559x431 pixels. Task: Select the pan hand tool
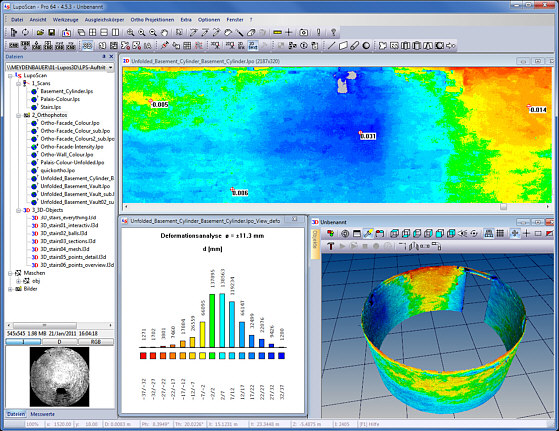[x=164, y=32]
